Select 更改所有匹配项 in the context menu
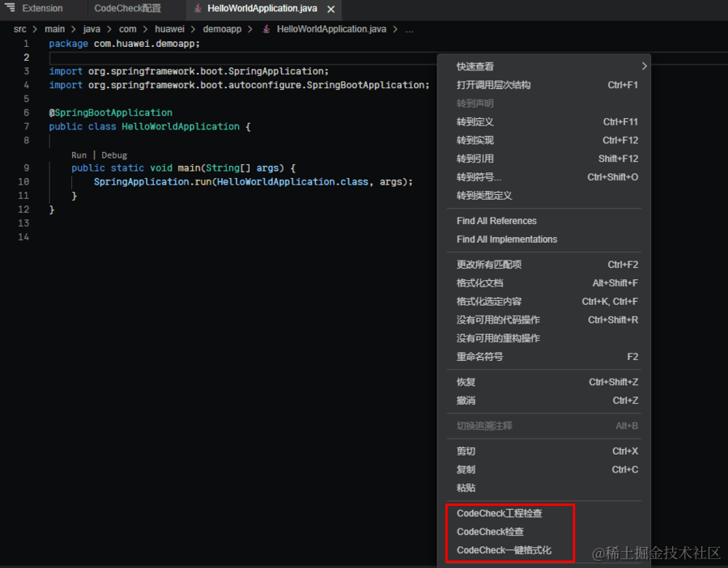The height and width of the screenshot is (568, 728). (543, 265)
